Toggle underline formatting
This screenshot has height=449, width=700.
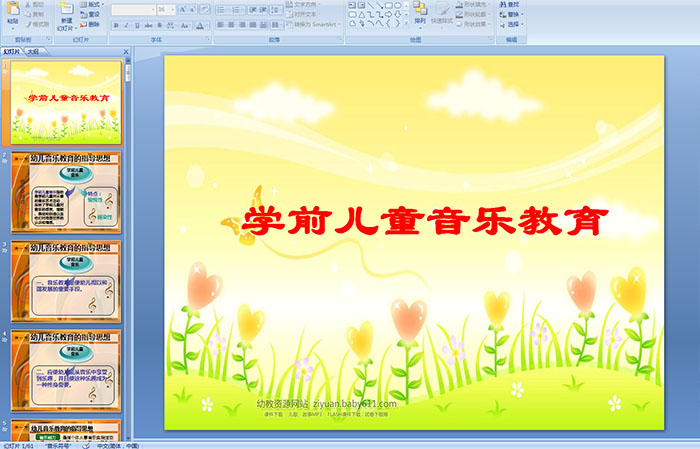click(137, 25)
